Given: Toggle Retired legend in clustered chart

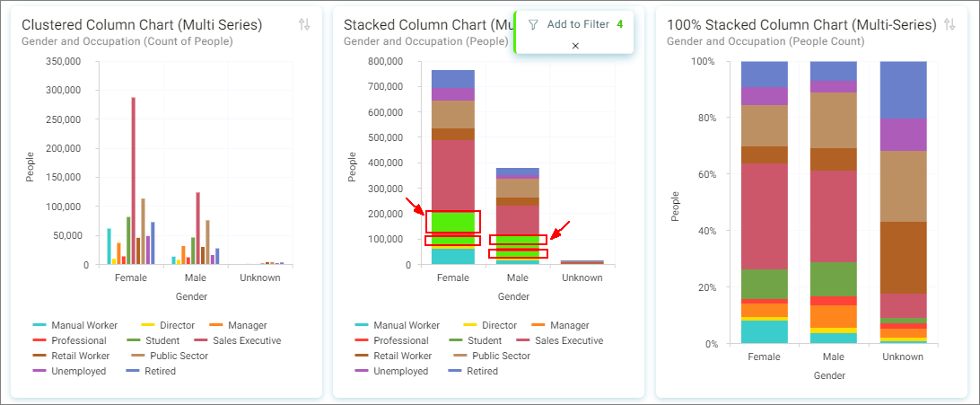Looking at the screenshot, I should [152, 371].
